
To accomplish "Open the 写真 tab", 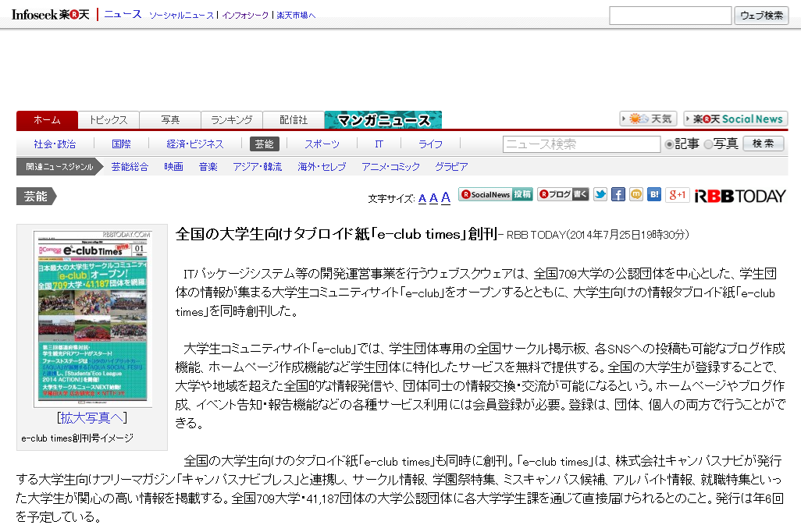I will coord(170,120).
